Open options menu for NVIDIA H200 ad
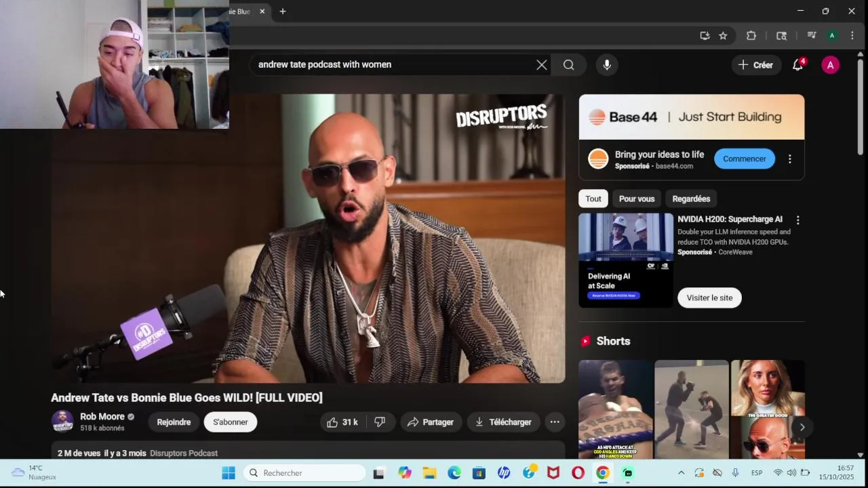Viewport: 868px width, 488px height. [798, 220]
